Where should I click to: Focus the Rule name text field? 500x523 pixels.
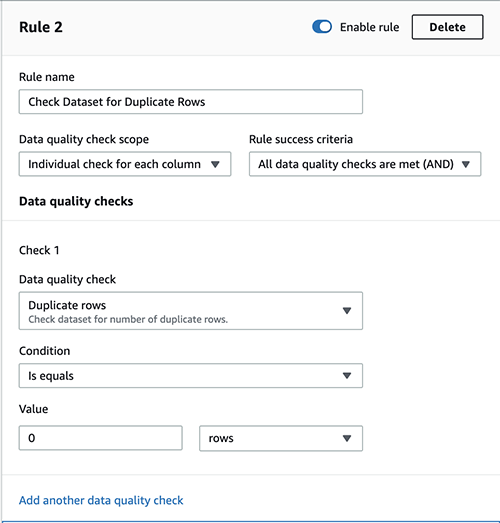(x=191, y=102)
